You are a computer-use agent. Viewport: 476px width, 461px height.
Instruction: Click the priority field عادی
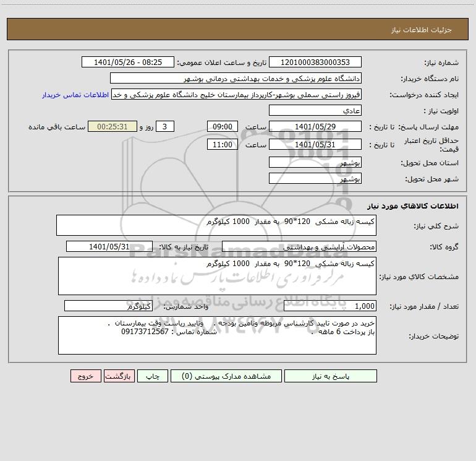[x=315, y=110]
